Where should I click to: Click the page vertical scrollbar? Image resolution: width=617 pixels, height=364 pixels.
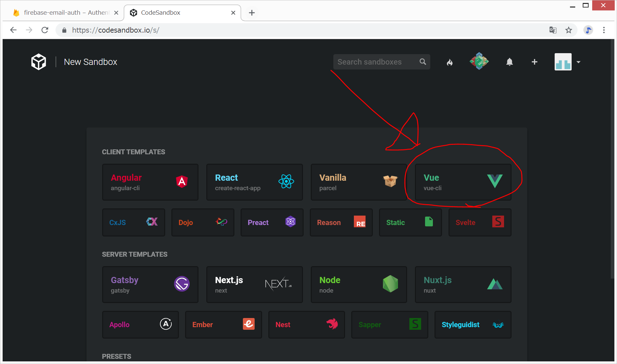coord(612,163)
